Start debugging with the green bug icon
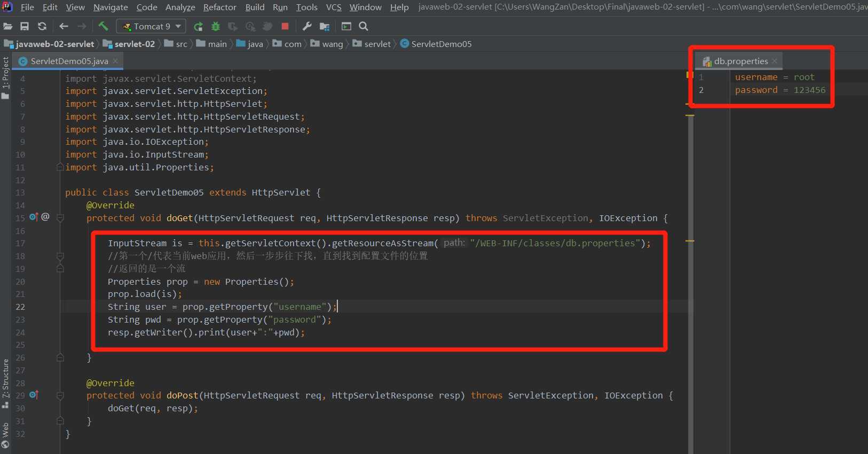This screenshot has width=868, height=454. click(x=216, y=26)
